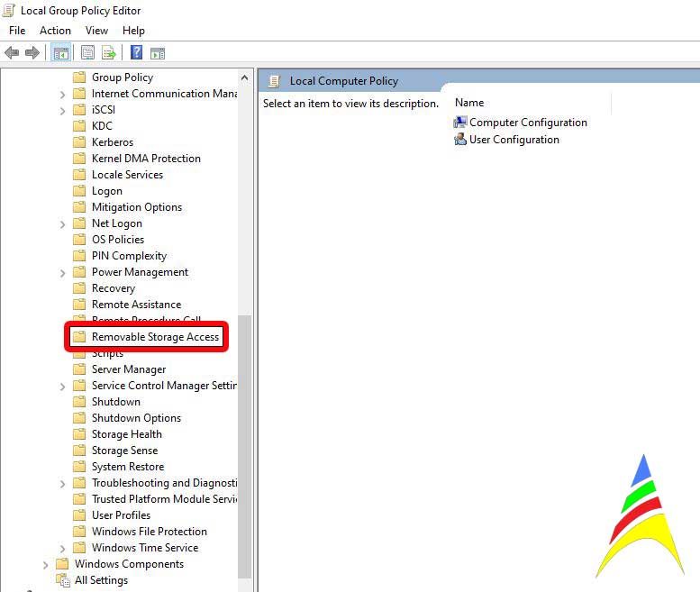Click the Power Management folder icon

click(x=79, y=272)
